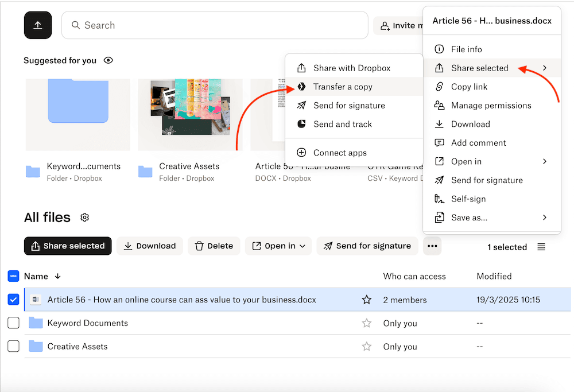Select Manage permissions menu entry
574x392 pixels.
click(492, 106)
